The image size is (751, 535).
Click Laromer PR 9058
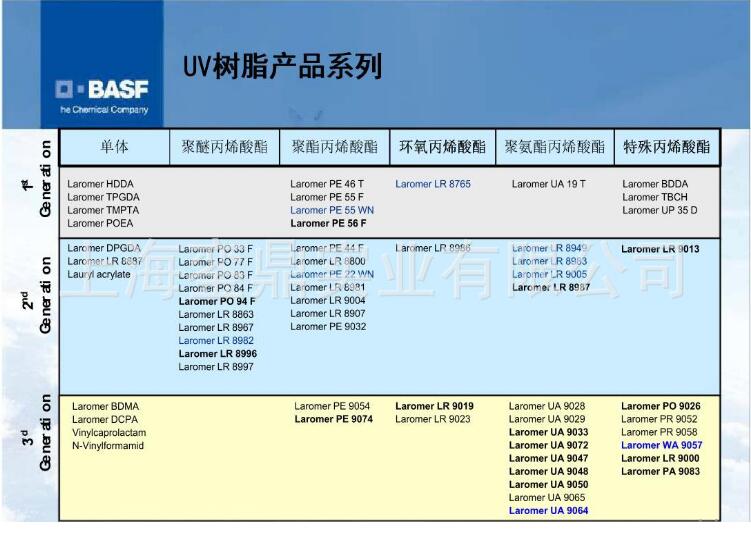[660, 432]
